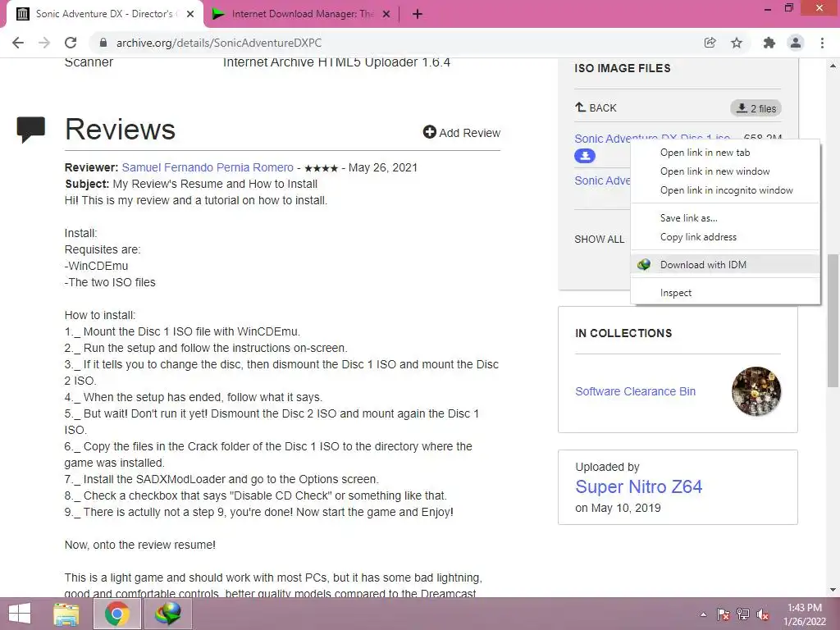Click SHOW ALL download options
This screenshot has height=630, width=840.
(600, 240)
